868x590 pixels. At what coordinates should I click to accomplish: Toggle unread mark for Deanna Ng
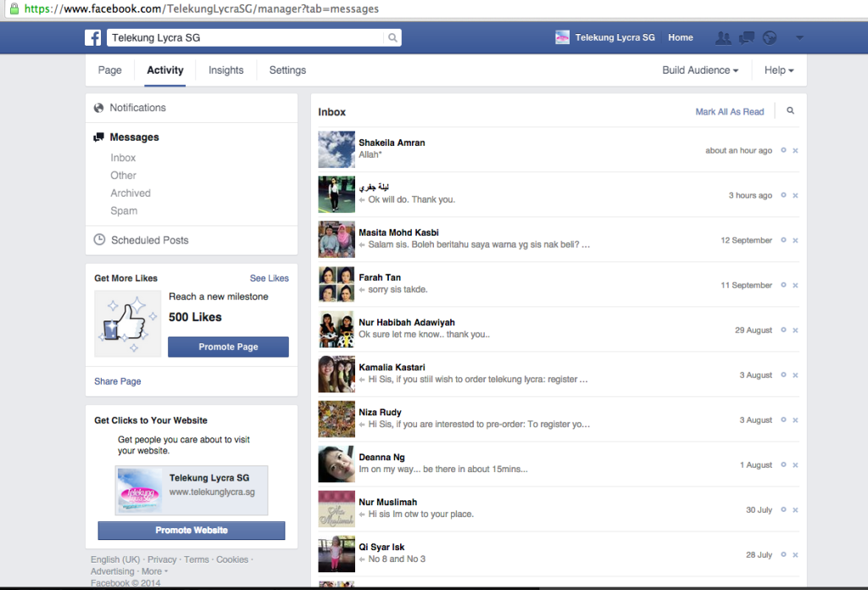click(783, 465)
